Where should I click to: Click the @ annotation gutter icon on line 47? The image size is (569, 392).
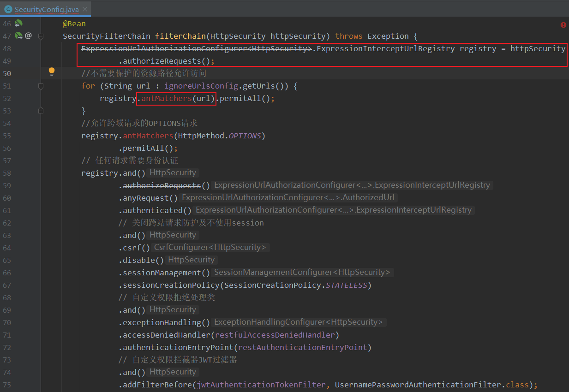click(x=28, y=36)
